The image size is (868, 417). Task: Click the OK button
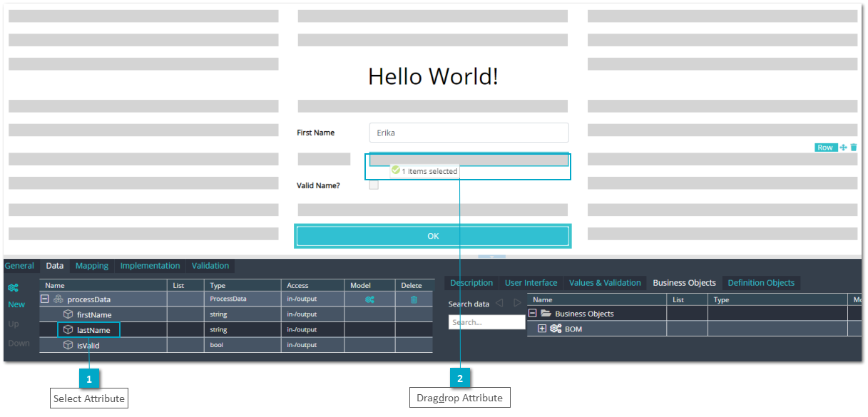coord(433,236)
